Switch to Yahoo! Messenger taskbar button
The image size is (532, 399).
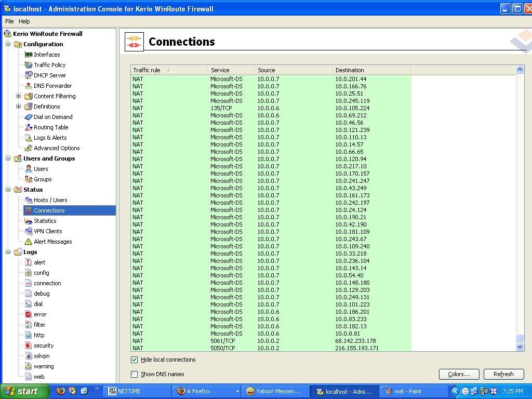tap(275, 392)
